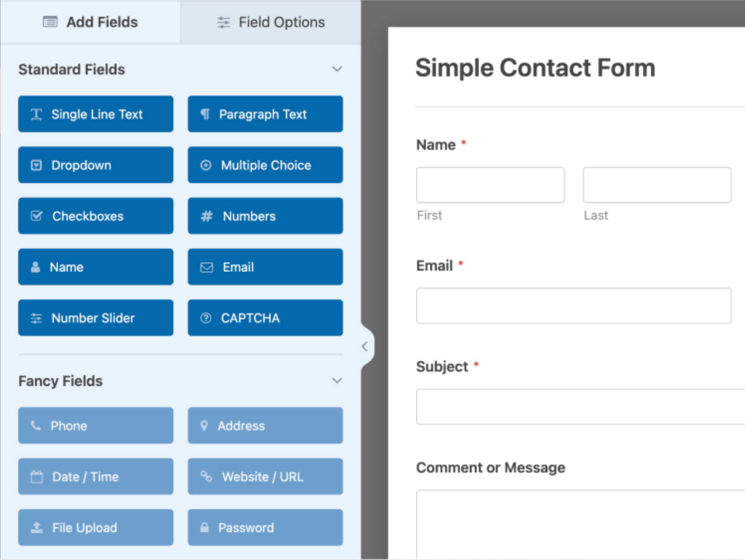Click the First name input box

click(x=490, y=185)
